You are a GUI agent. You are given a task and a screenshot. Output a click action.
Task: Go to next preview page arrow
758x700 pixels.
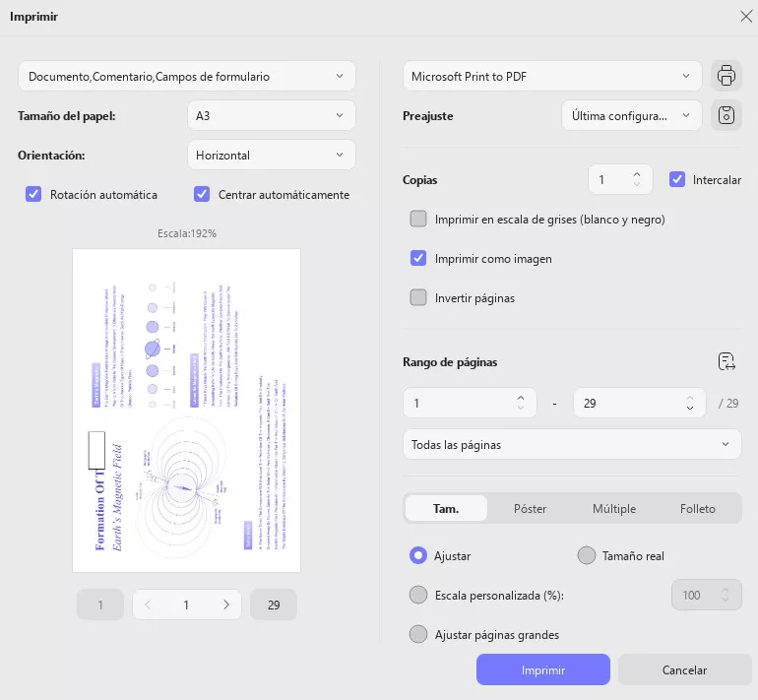[226, 605]
